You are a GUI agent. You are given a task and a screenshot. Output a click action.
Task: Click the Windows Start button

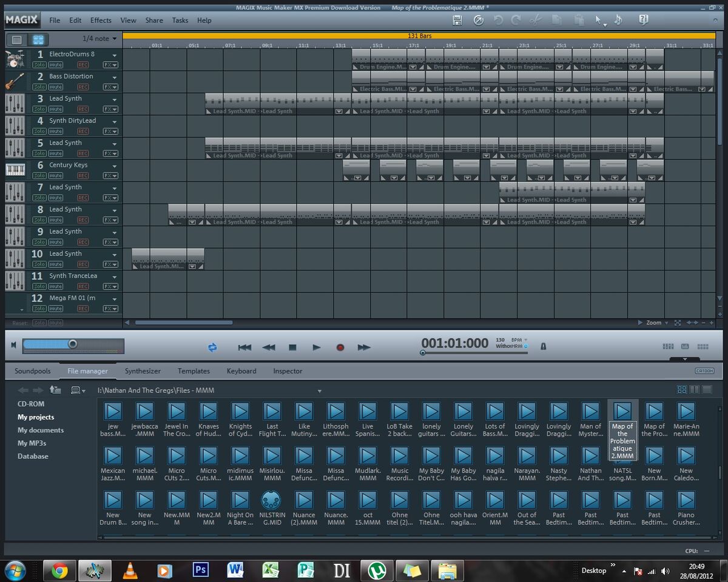point(15,570)
